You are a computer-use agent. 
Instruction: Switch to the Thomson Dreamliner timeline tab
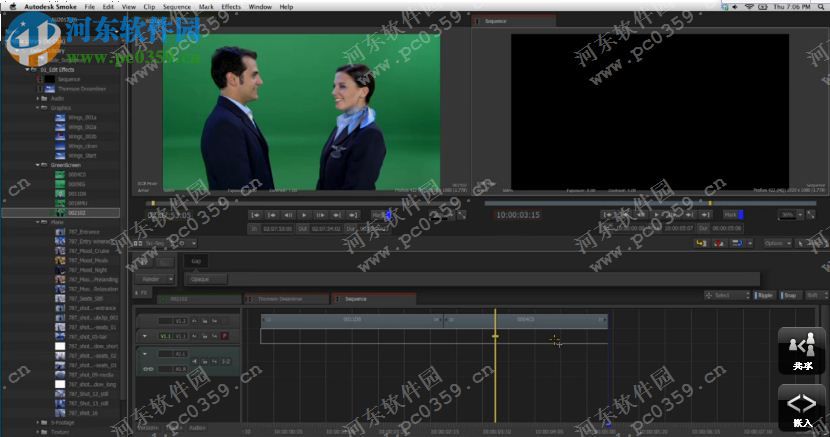point(286,299)
